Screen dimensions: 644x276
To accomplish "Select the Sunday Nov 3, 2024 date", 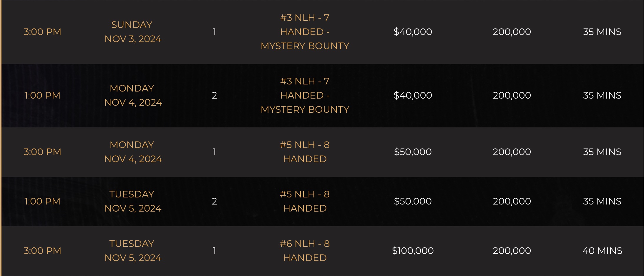I will point(133,32).
